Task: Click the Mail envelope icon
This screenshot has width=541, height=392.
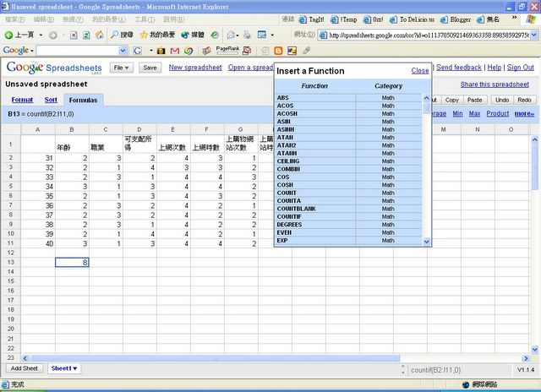Action: pyautogui.click(x=231, y=35)
